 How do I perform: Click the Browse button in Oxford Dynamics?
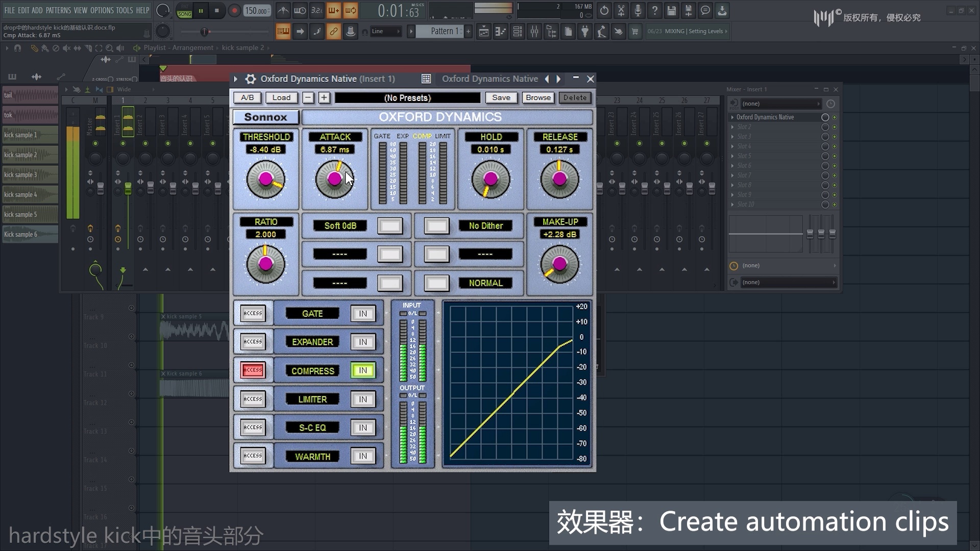(x=537, y=97)
